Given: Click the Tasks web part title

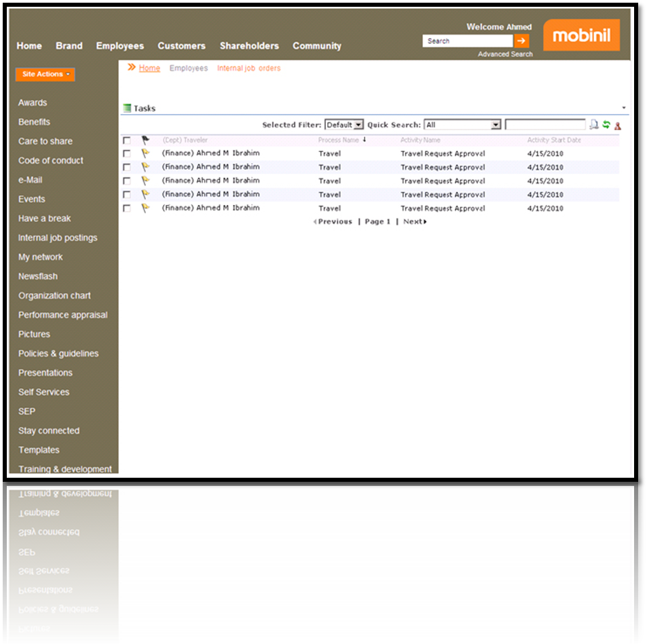Looking at the screenshot, I should pyautogui.click(x=145, y=109).
